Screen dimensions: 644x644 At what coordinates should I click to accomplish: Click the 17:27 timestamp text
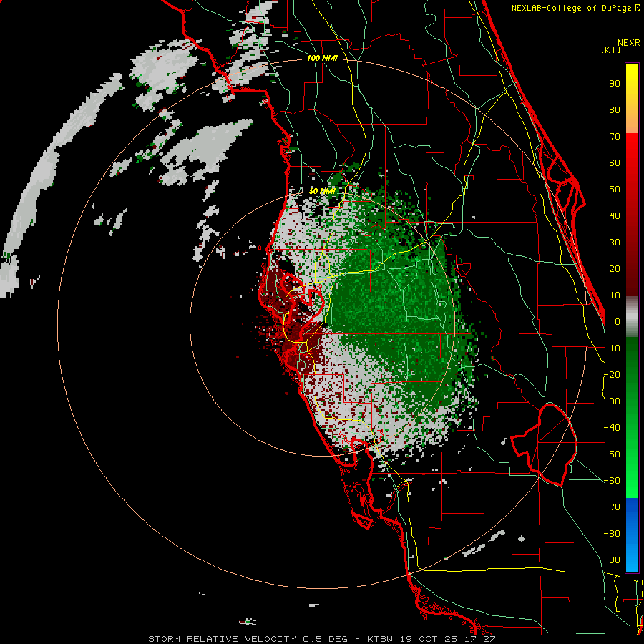click(482, 639)
